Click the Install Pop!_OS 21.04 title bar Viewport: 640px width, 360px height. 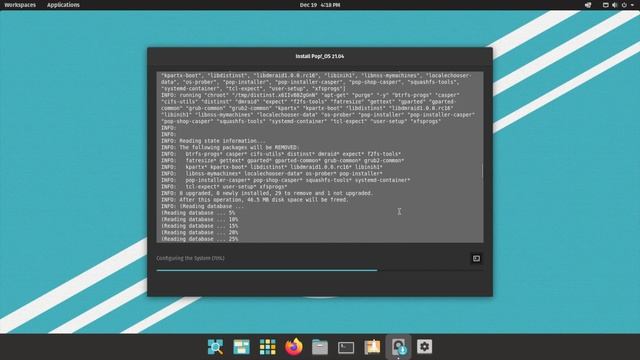[x=320, y=56]
